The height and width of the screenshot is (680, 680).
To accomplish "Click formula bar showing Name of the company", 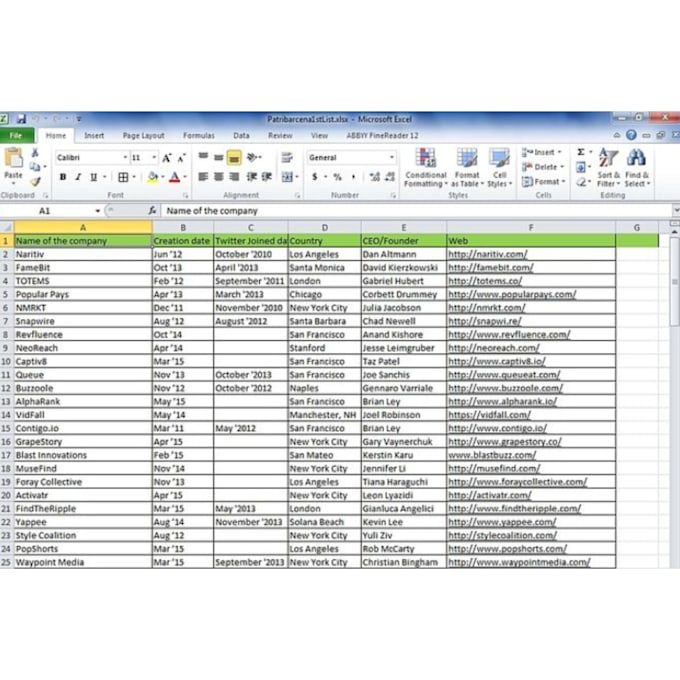I will (416, 211).
